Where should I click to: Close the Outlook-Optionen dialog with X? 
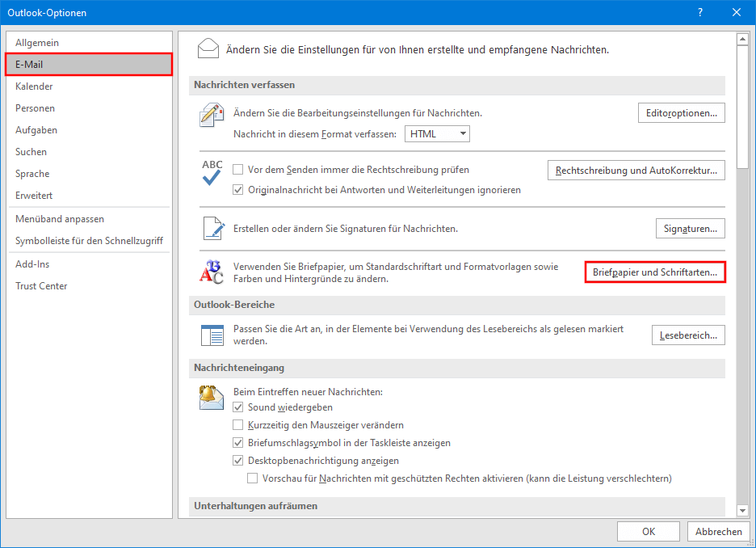pyautogui.click(x=737, y=13)
